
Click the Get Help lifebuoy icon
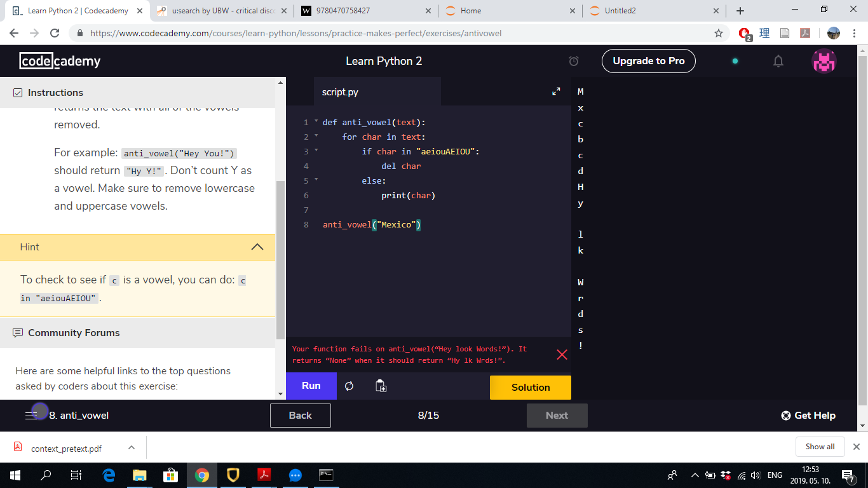(786, 416)
